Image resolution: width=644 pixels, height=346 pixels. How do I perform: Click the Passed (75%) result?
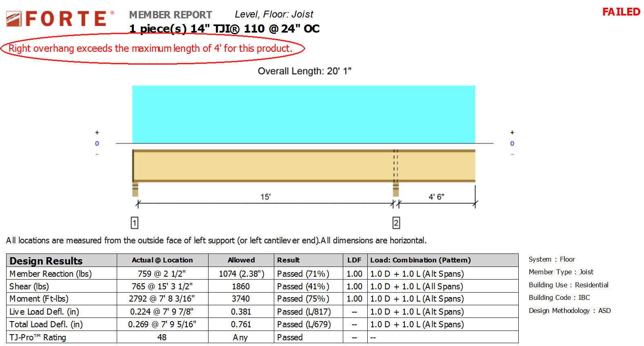(303, 299)
